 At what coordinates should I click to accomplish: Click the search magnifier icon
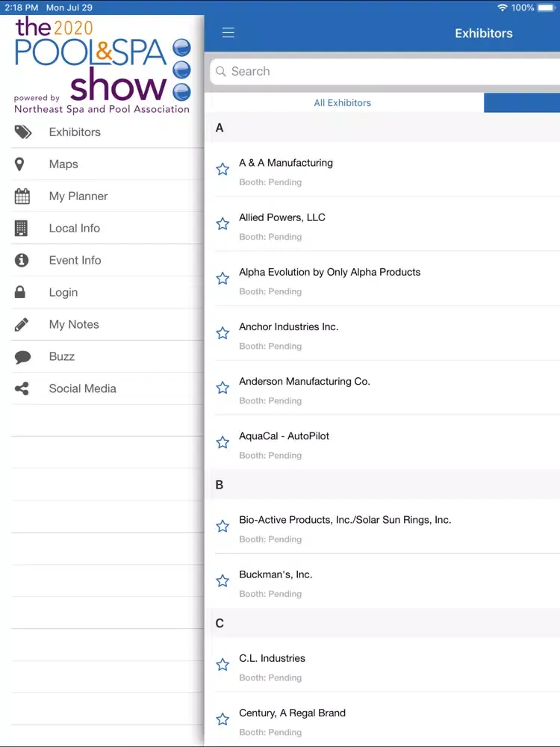pyautogui.click(x=220, y=72)
